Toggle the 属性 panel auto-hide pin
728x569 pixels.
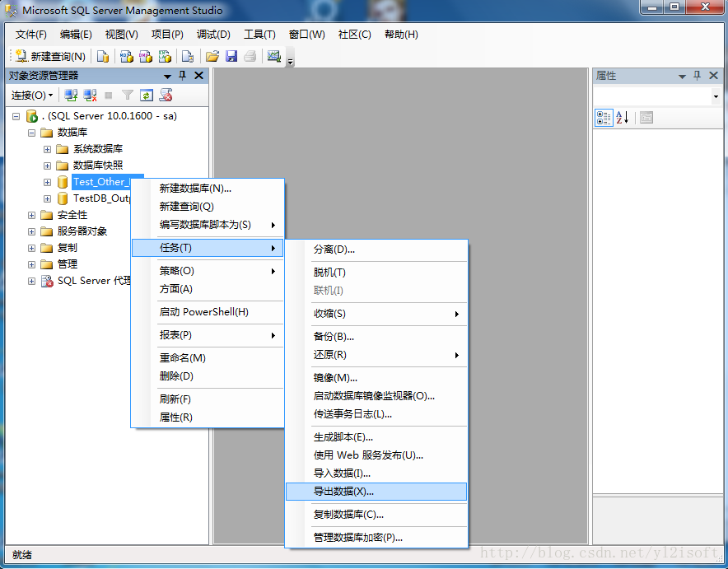697,76
